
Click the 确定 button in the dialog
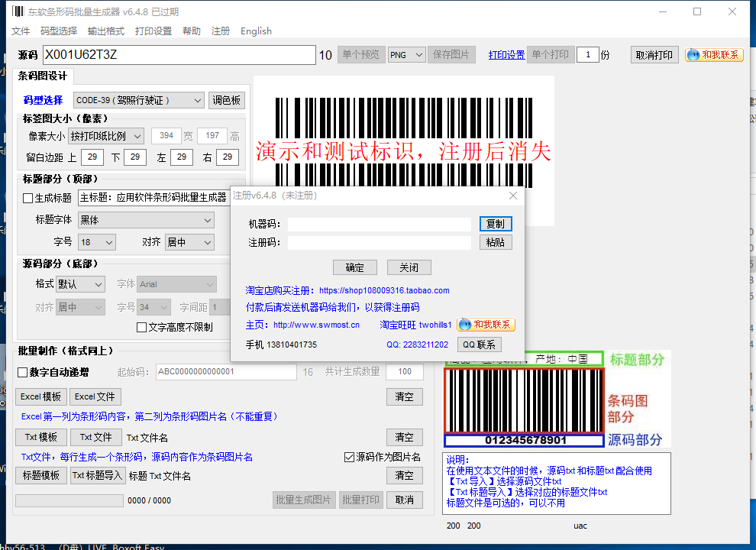(354, 267)
